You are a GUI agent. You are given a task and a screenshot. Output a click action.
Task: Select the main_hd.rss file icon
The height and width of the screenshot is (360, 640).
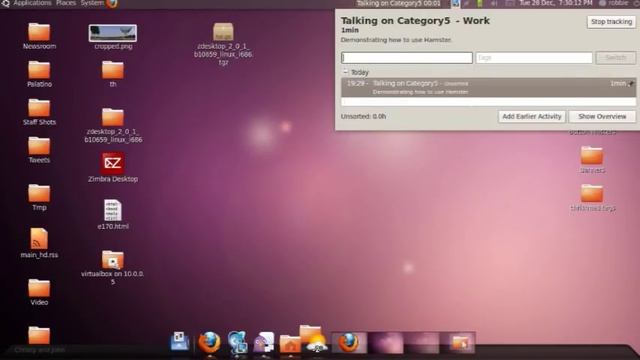tap(39, 238)
